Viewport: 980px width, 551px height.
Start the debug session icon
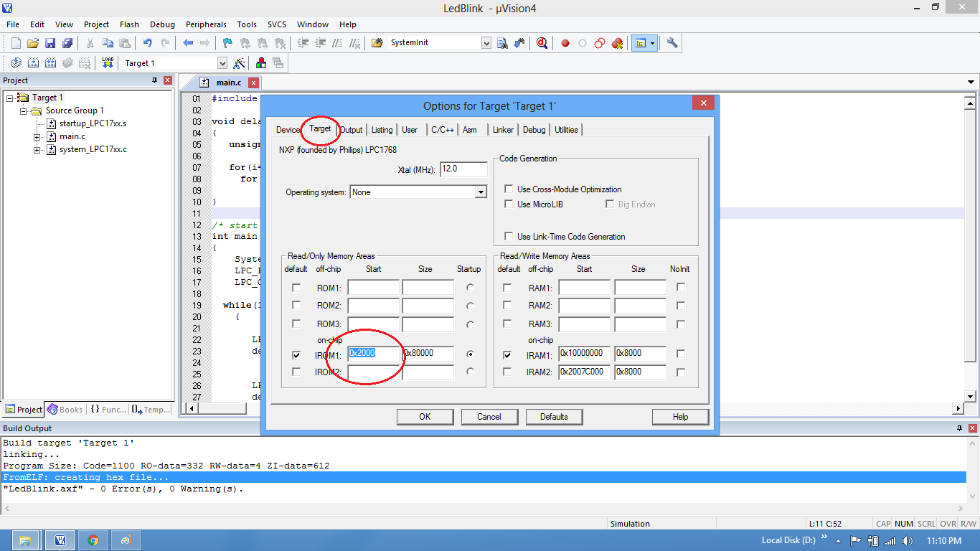click(542, 43)
